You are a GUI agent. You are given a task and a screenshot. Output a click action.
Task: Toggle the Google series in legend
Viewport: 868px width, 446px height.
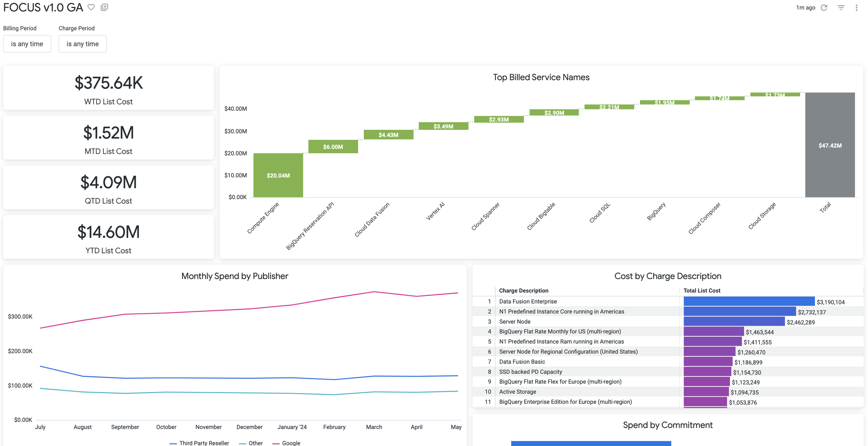tap(286, 443)
